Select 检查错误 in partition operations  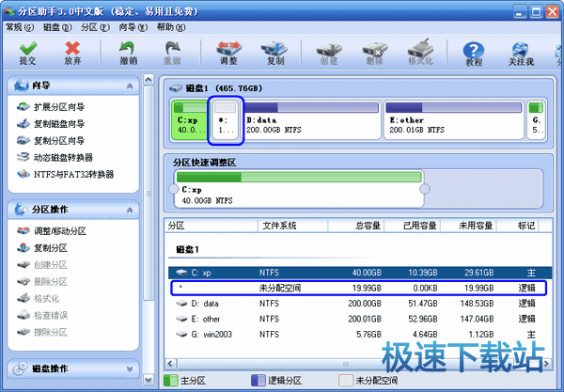[x=42, y=316]
